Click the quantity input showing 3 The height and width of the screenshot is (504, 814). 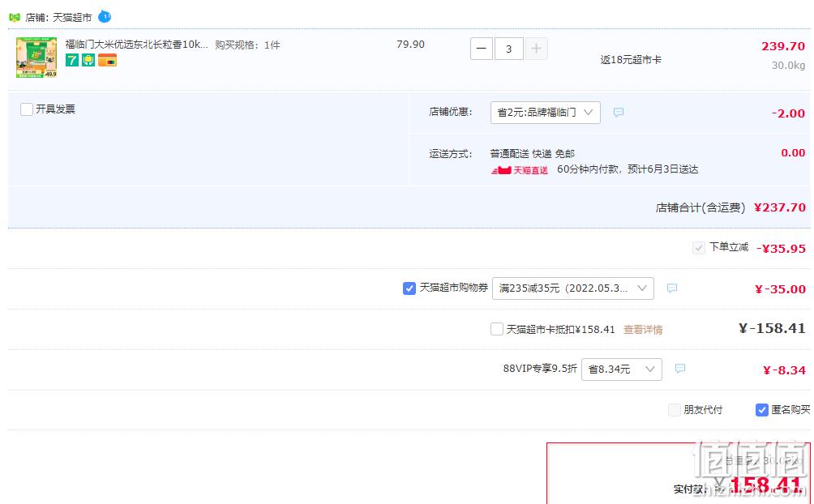click(509, 49)
